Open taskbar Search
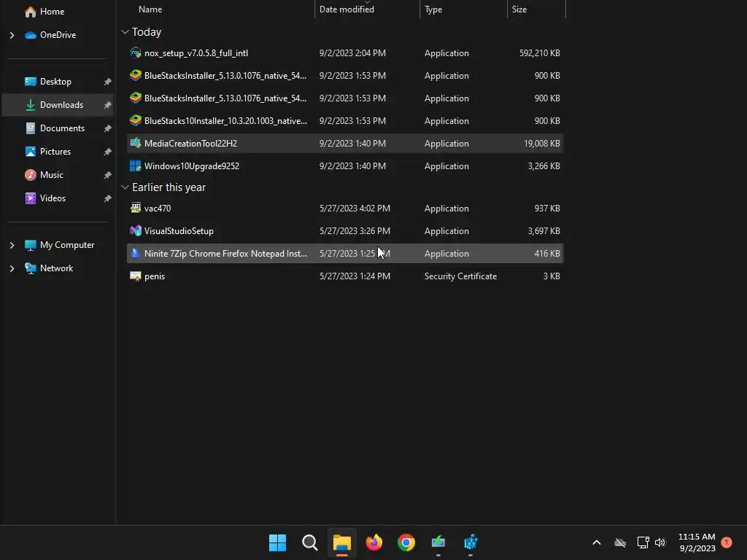 pyautogui.click(x=309, y=542)
